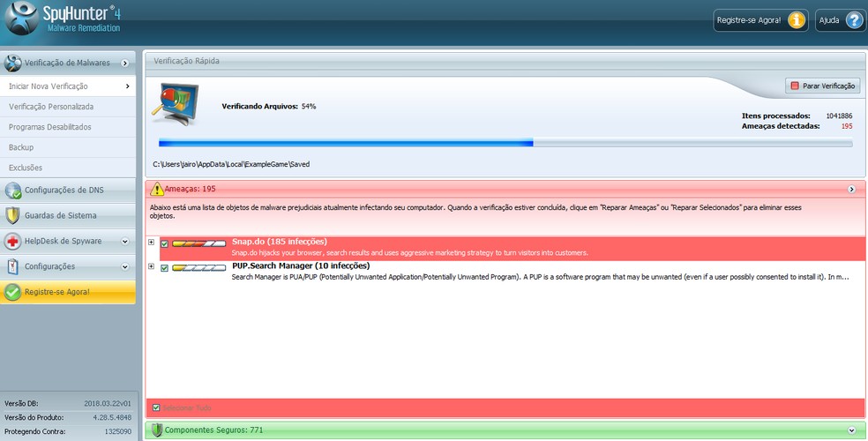Click the Guardas de Sistema shield icon
The height and width of the screenshot is (441, 868).
[x=12, y=216]
